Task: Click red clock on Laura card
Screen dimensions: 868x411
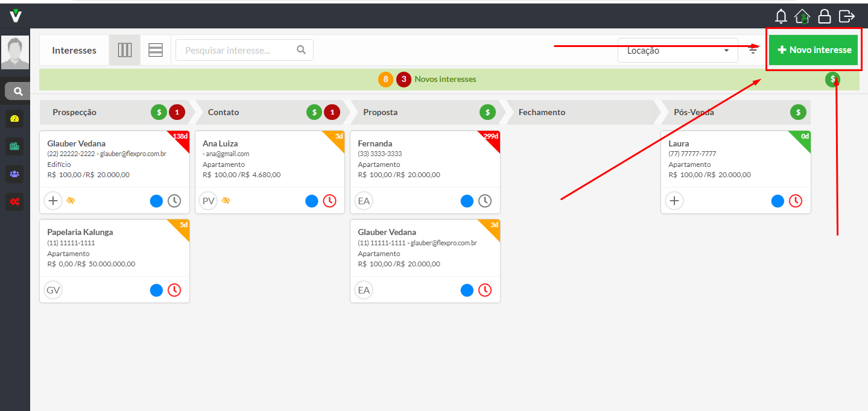Action: pyautogui.click(x=796, y=201)
